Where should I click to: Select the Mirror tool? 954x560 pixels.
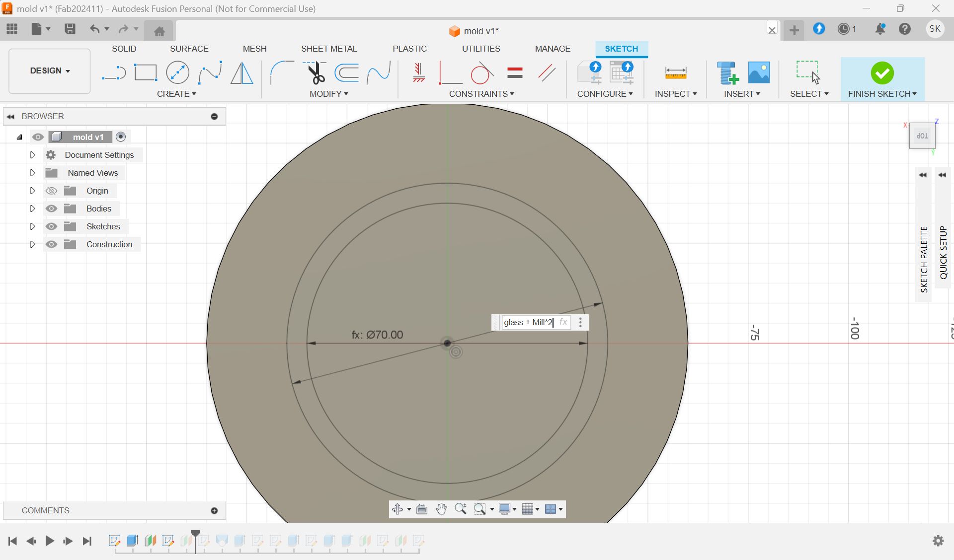point(242,73)
